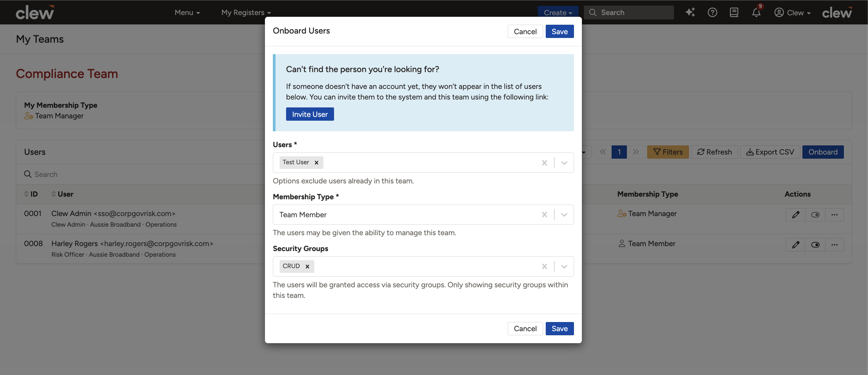This screenshot has width=868, height=375.
Task: Click the Invite User button
Action: [x=310, y=114]
